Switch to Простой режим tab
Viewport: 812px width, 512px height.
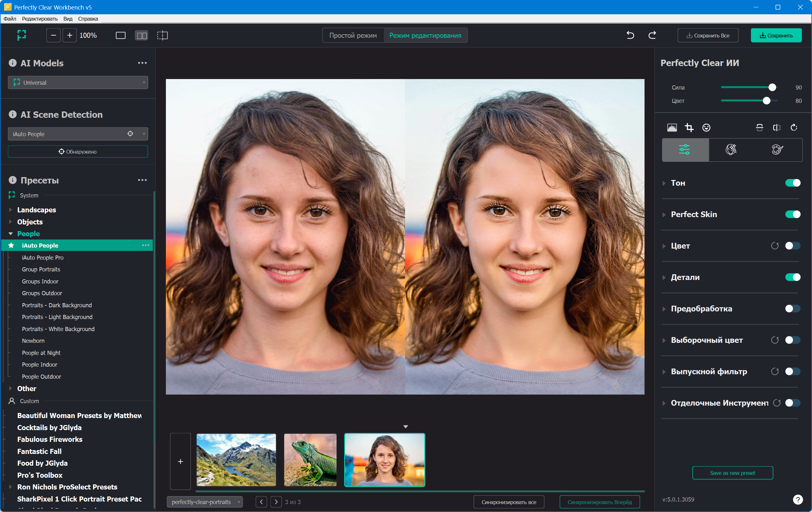(x=353, y=36)
